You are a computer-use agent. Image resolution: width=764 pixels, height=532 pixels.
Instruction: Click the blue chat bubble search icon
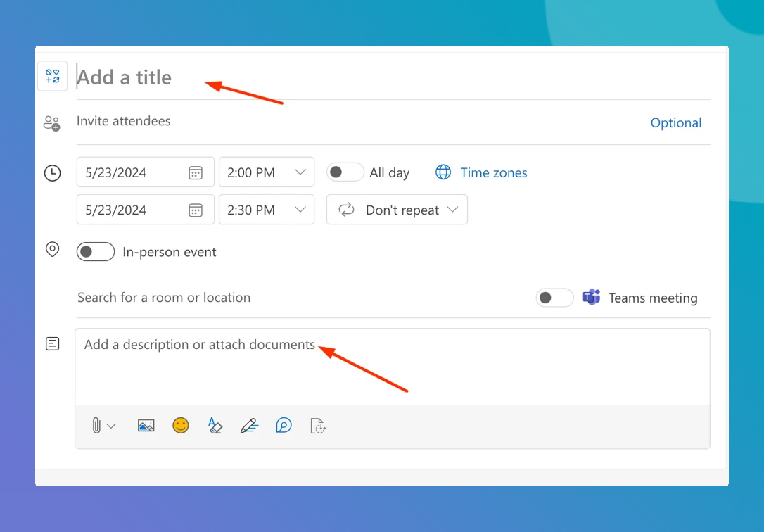coord(284,426)
